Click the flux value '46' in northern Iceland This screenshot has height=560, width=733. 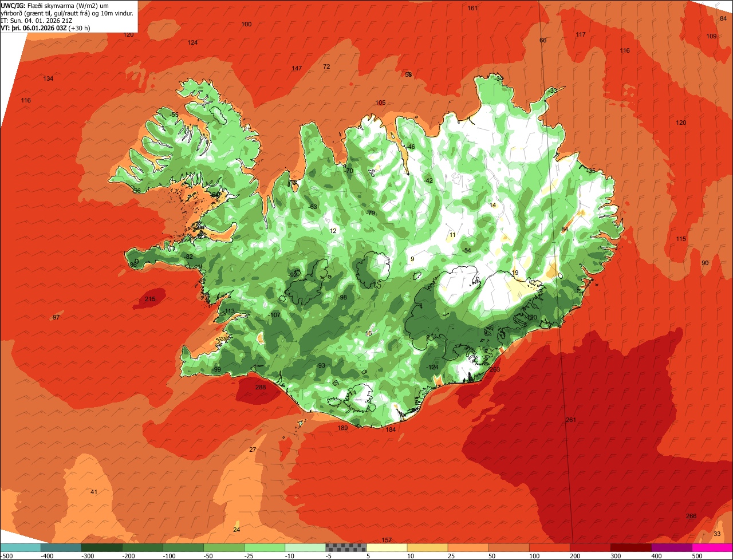pos(411,147)
